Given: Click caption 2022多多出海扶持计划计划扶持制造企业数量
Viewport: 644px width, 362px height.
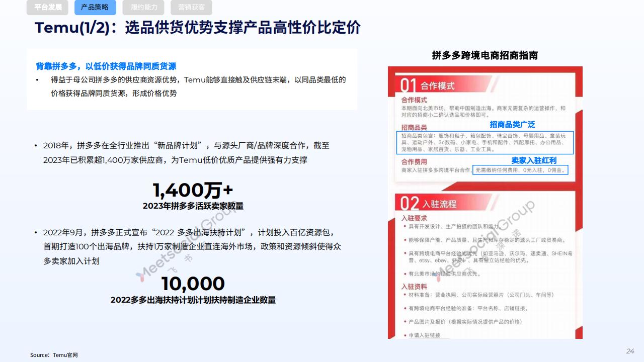Looking at the screenshot, I should coord(193,300).
